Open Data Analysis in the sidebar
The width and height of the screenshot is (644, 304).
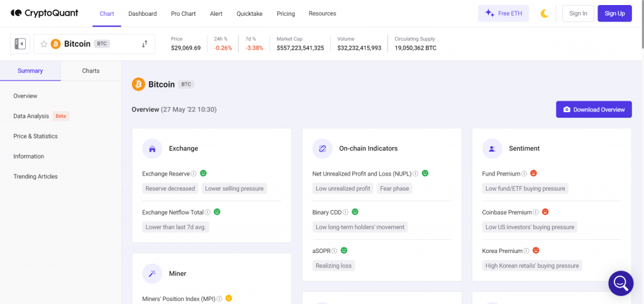tap(31, 116)
